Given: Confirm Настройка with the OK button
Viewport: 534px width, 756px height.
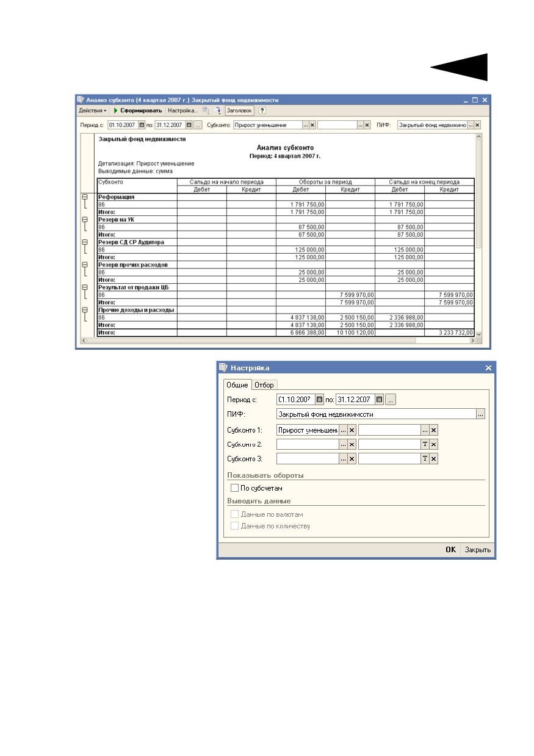Looking at the screenshot, I should [x=450, y=550].
